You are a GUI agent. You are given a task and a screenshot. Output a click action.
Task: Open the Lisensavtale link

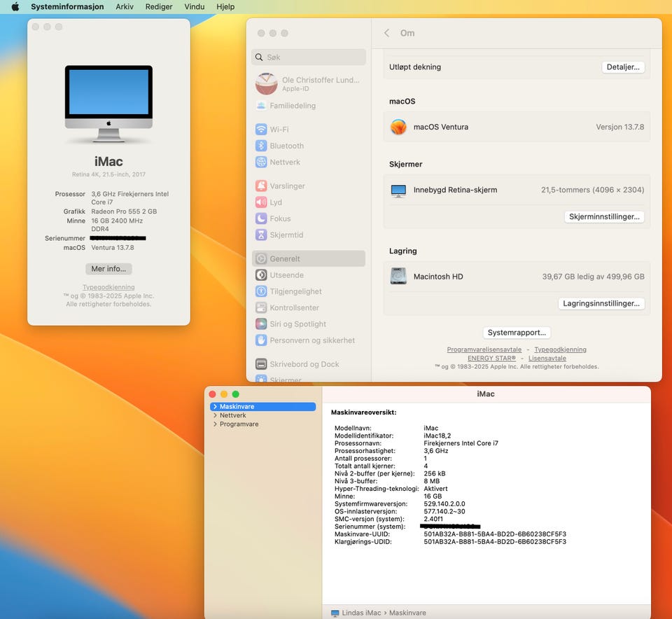tap(547, 359)
